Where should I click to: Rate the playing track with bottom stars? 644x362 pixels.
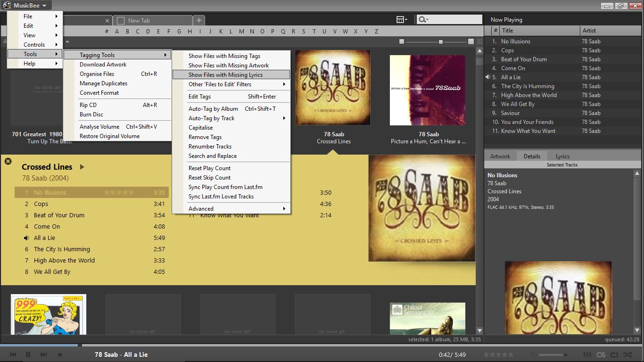pyautogui.click(x=498, y=354)
